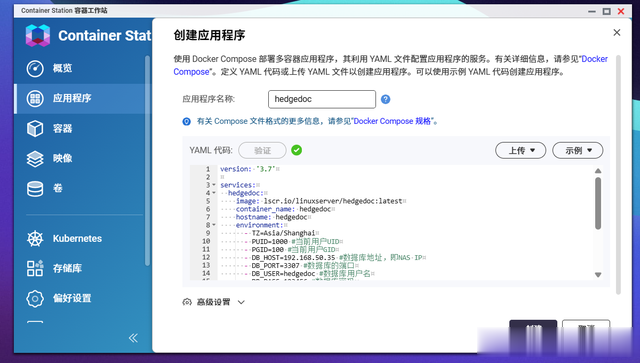
Task: Expand 高级设置 advanced settings chevron
Action: pyautogui.click(x=241, y=303)
